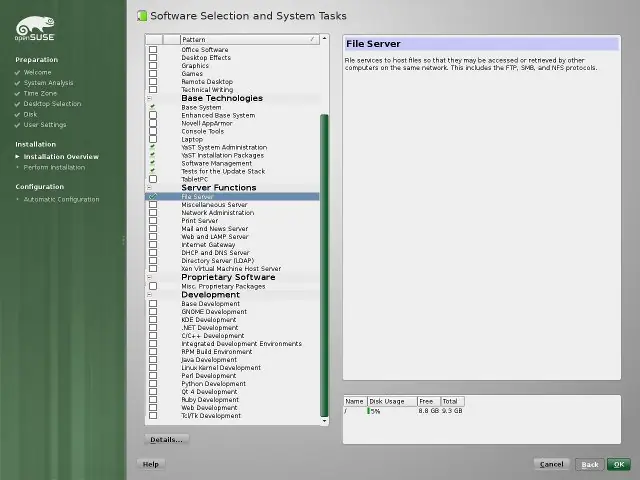Viewport: 640px width, 480px height.
Task: Click the YaST System Administration checkmark icon
Action: pos(153,147)
